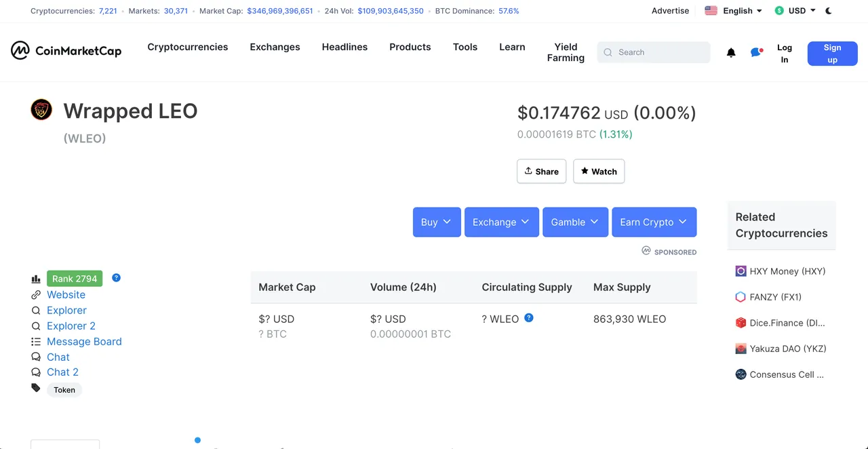This screenshot has height=449, width=868.
Task: Click the rank info question icon
Action: tap(116, 277)
